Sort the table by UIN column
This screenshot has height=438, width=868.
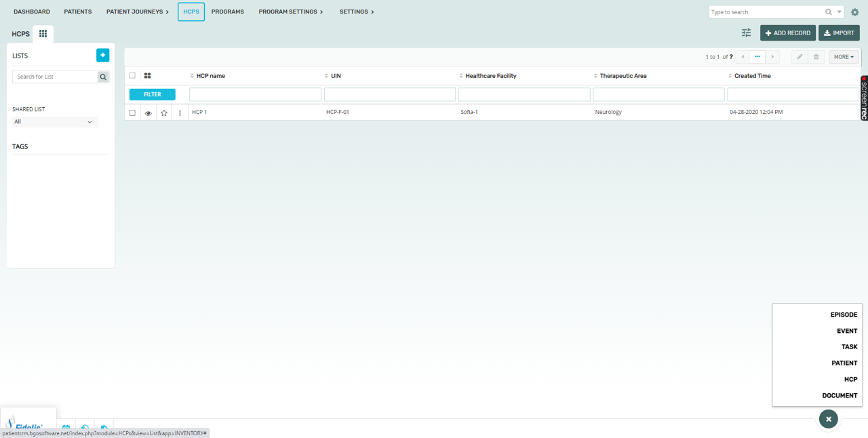[336, 76]
